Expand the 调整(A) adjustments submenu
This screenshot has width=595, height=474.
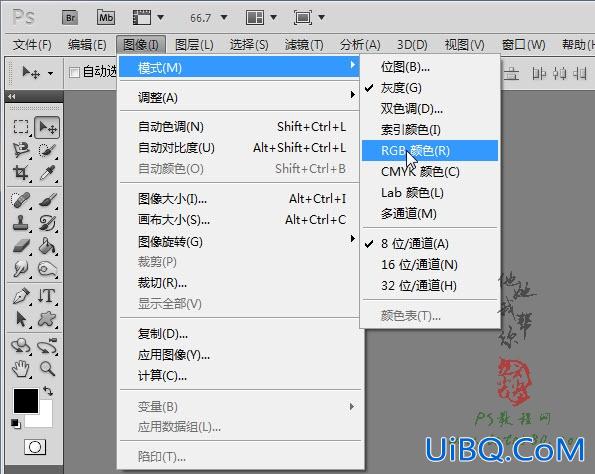click(239, 98)
